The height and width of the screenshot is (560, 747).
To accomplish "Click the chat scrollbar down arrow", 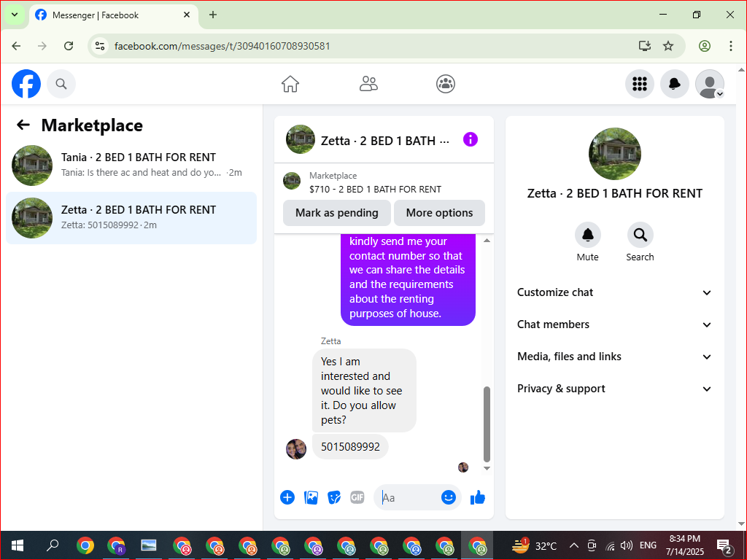I will 487,469.
